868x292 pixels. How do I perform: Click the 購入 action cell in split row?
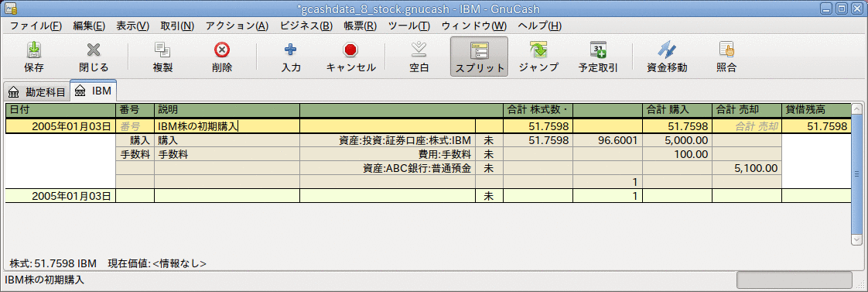[135, 141]
